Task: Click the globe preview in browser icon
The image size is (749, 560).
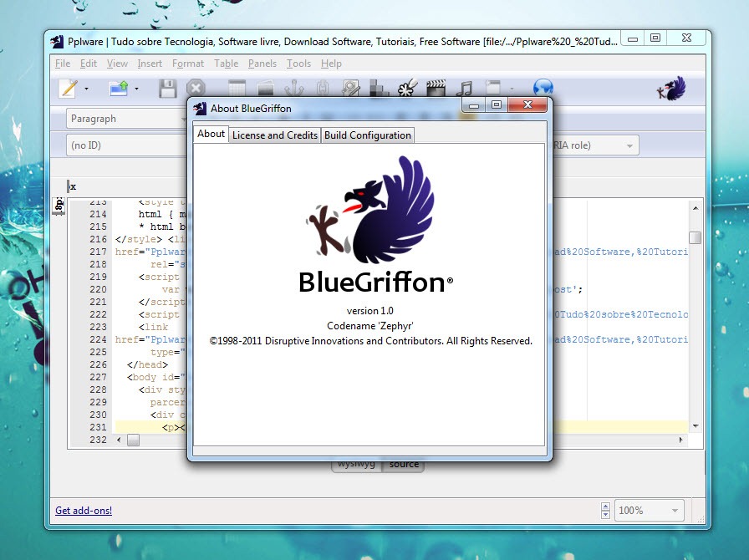Action: click(x=543, y=88)
